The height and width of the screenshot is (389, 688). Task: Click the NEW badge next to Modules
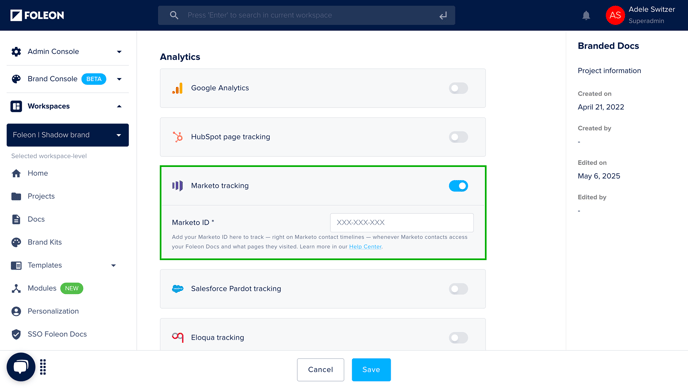72,288
